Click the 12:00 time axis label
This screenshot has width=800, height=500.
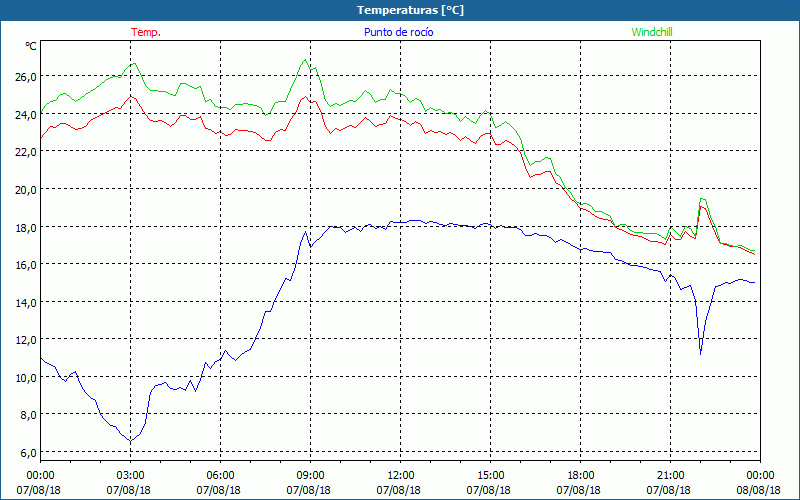click(401, 476)
